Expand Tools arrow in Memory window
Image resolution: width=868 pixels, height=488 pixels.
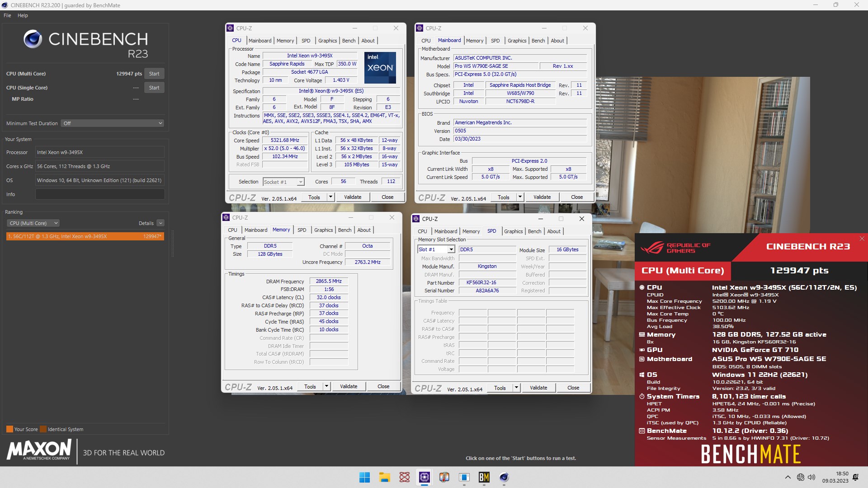[x=326, y=386]
